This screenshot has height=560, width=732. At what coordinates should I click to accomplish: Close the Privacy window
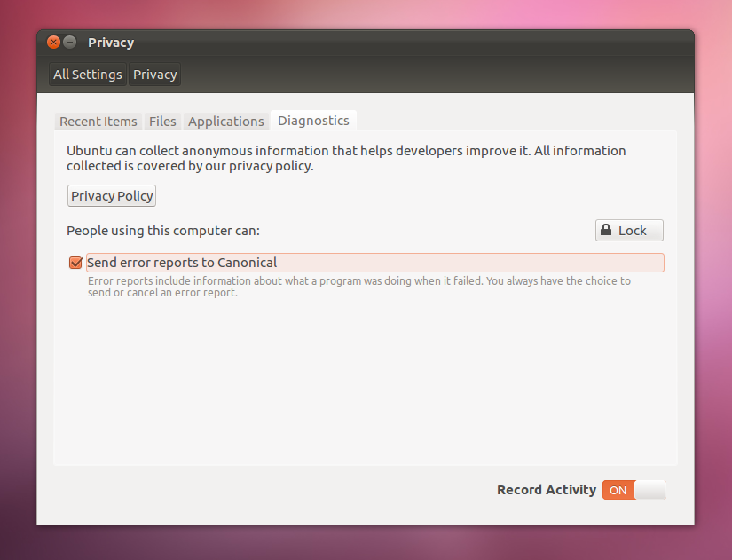pos(54,43)
